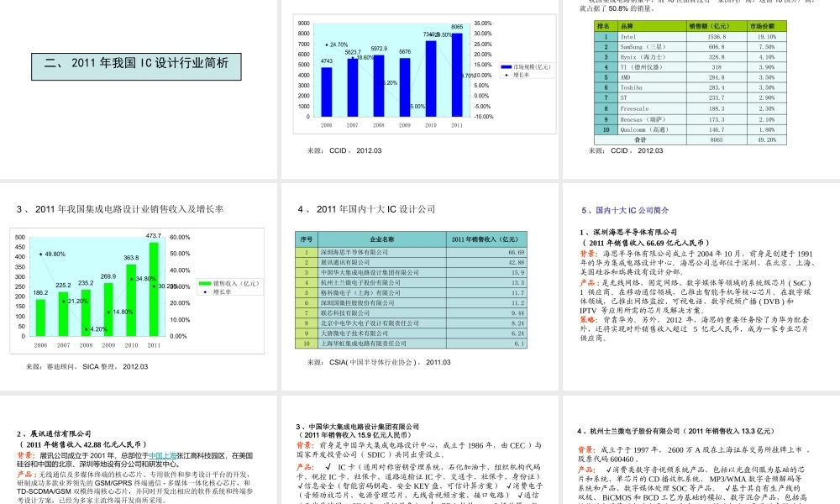Click the "8065" label above the 2011 blue bar
The width and height of the screenshot is (840, 504).
457,27
